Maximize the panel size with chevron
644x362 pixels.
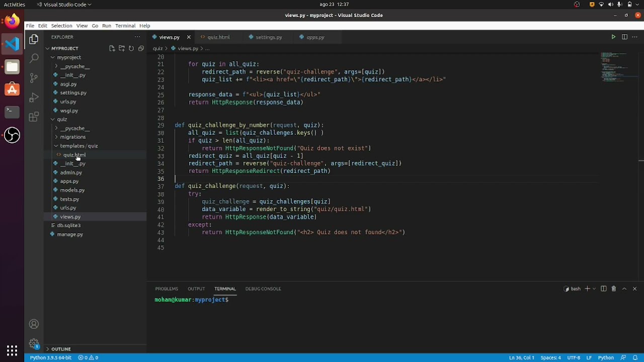(624, 289)
